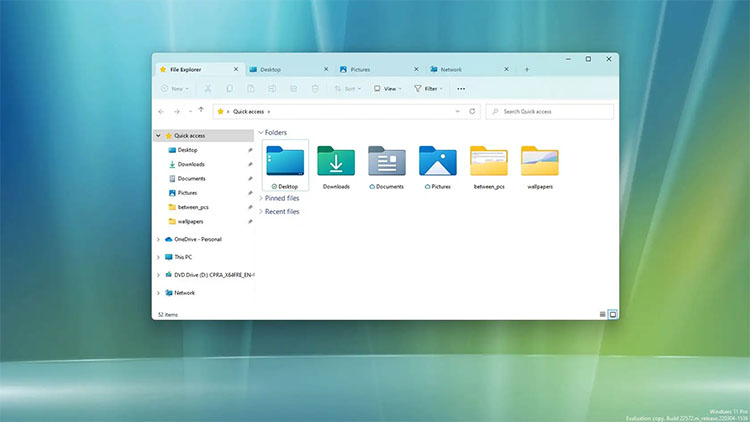Click the Paste icon in toolbar
Screen dimensions: 750x422
[x=251, y=89]
